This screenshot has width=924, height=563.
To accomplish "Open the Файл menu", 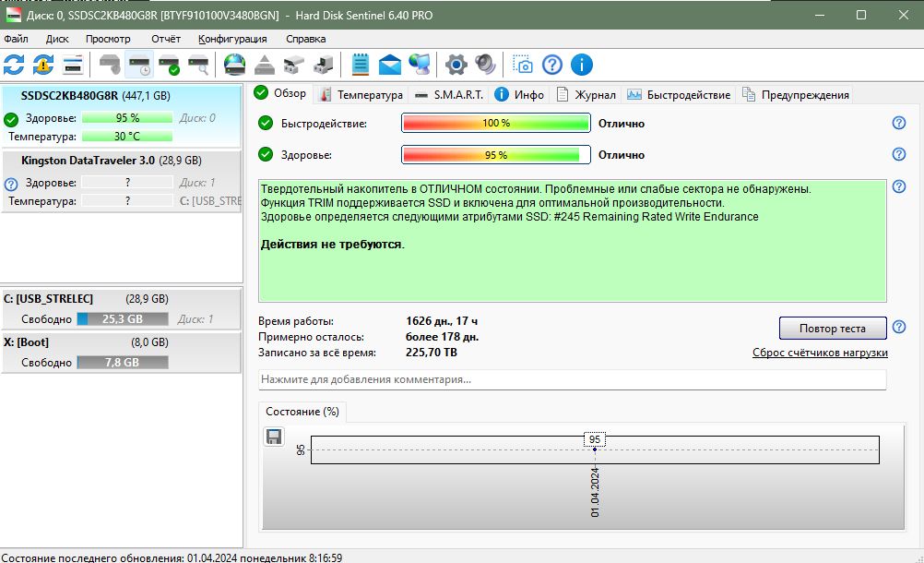I will [16, 39].
